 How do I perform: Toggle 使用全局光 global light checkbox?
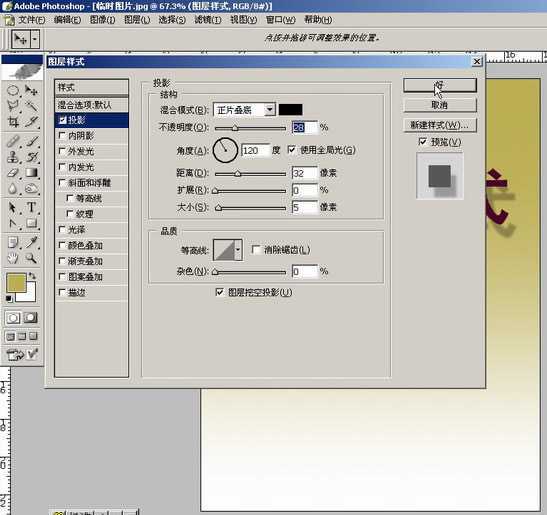point(292,150)
